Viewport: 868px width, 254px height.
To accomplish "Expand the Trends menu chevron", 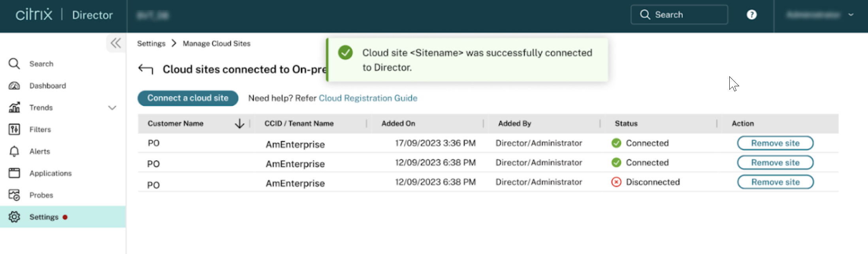I will coord(112,108).
